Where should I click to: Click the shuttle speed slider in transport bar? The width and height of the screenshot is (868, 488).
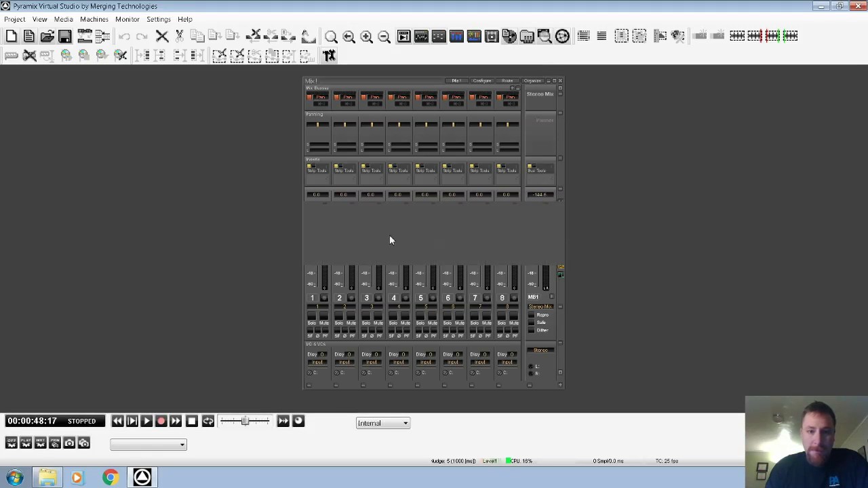(245, 421)
